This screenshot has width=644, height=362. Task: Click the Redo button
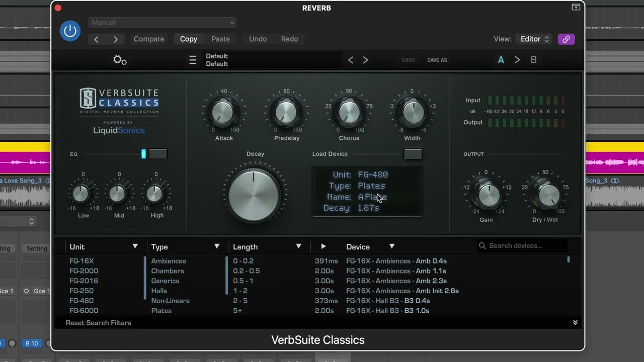click(289, 39)
